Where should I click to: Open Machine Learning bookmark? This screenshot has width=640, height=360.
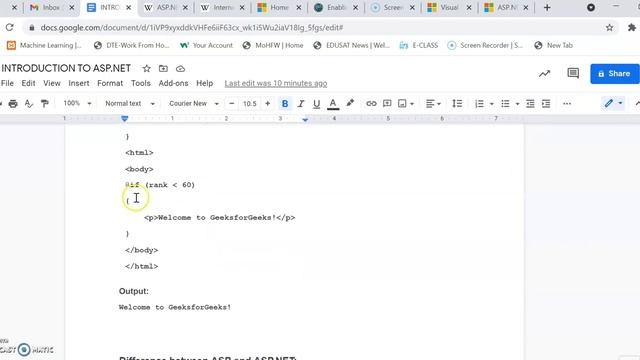44,45
